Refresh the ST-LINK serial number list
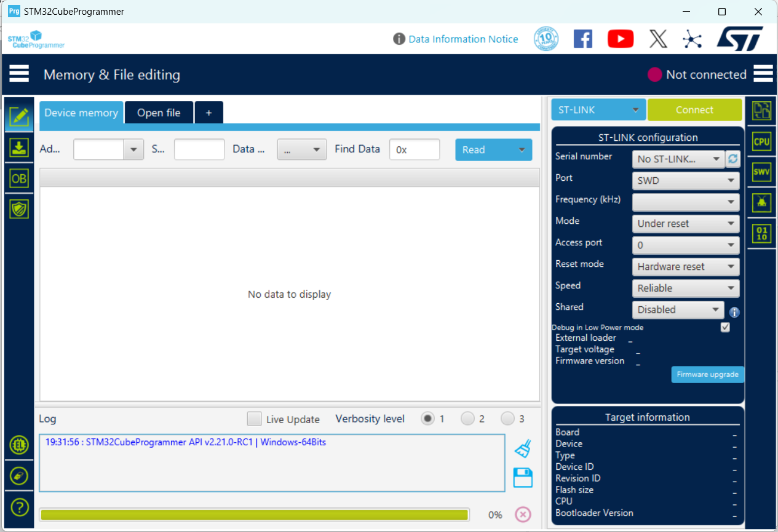Image resolution: width=778 pixels, height=532 pixels. click(732, 159)
